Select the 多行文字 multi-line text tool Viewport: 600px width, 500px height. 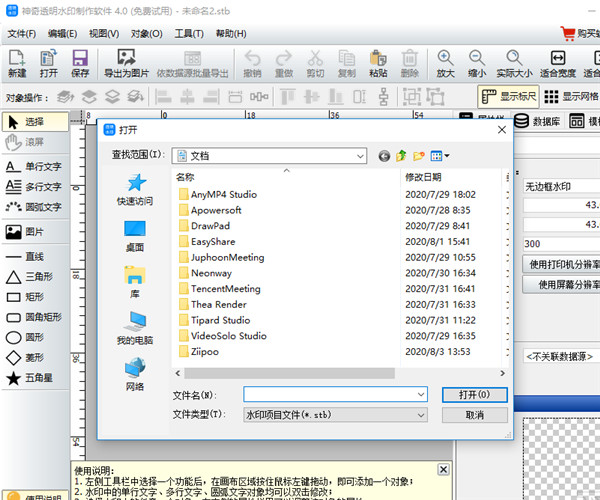tap(35, 187)
